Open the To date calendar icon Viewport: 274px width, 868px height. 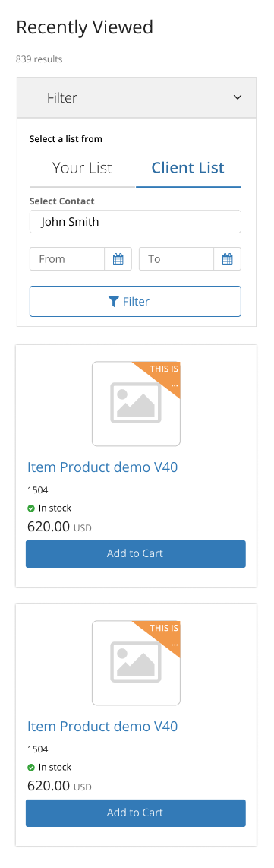tap(227, 259)
